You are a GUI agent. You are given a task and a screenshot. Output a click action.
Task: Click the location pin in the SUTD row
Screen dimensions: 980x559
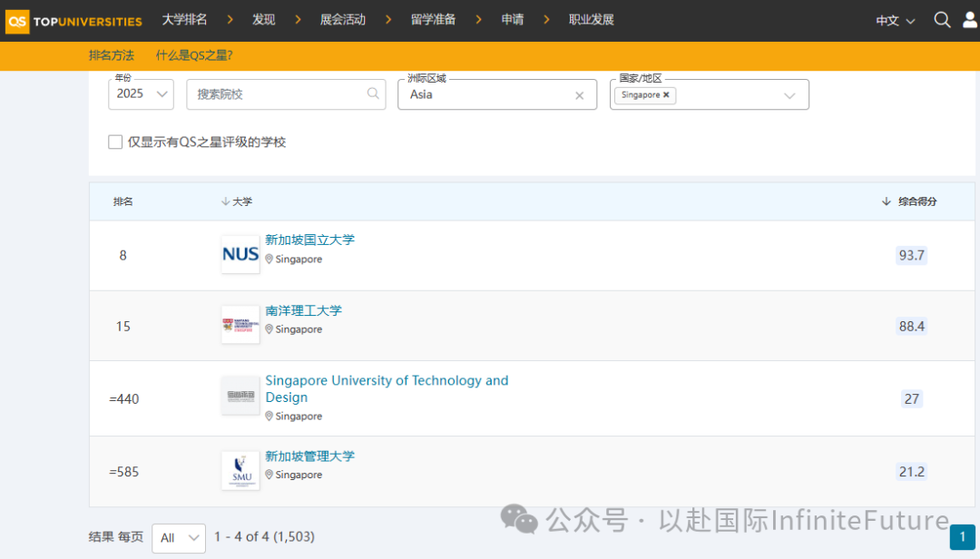(x=269, y=416)
